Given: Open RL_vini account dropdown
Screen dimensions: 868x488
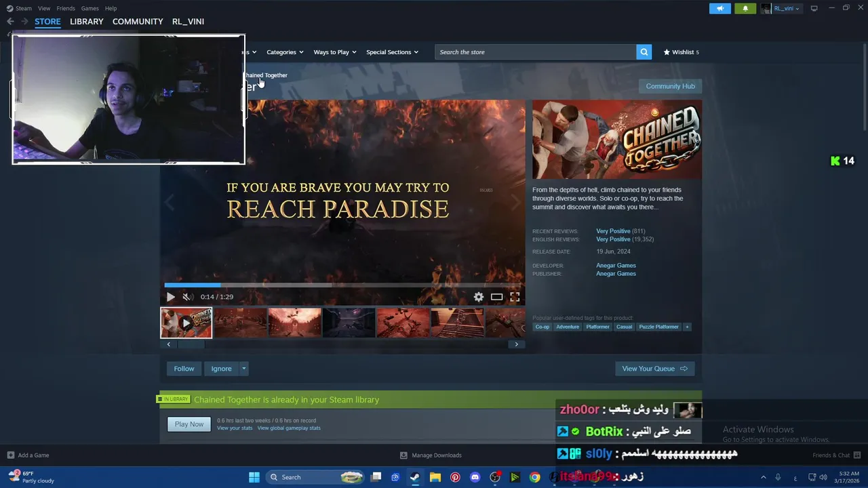Looking at the screenshot, I should [x=781, y=8].
